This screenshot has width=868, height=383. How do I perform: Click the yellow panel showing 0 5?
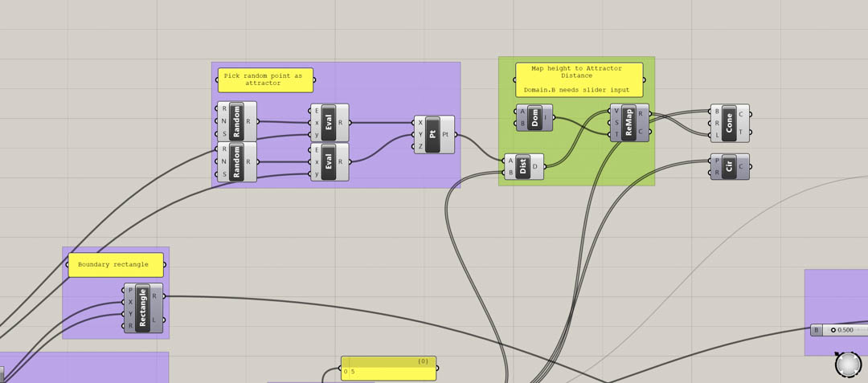[388, 369]
